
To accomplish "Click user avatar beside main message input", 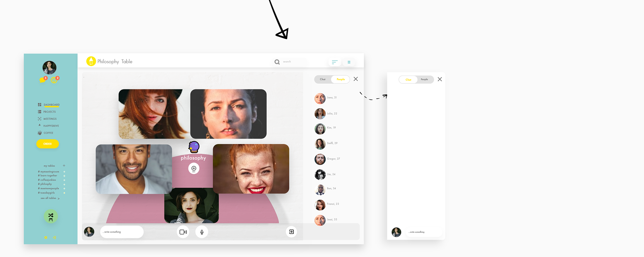I will click(89, 232).
